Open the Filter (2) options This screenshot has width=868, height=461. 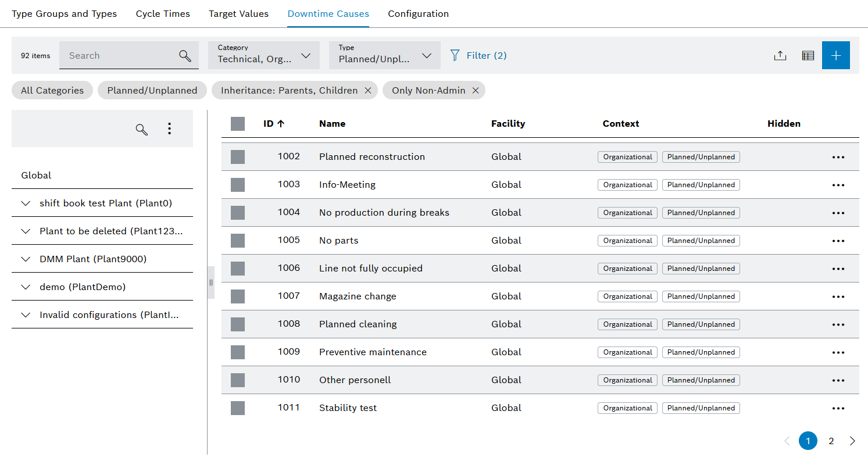[478, 56]
